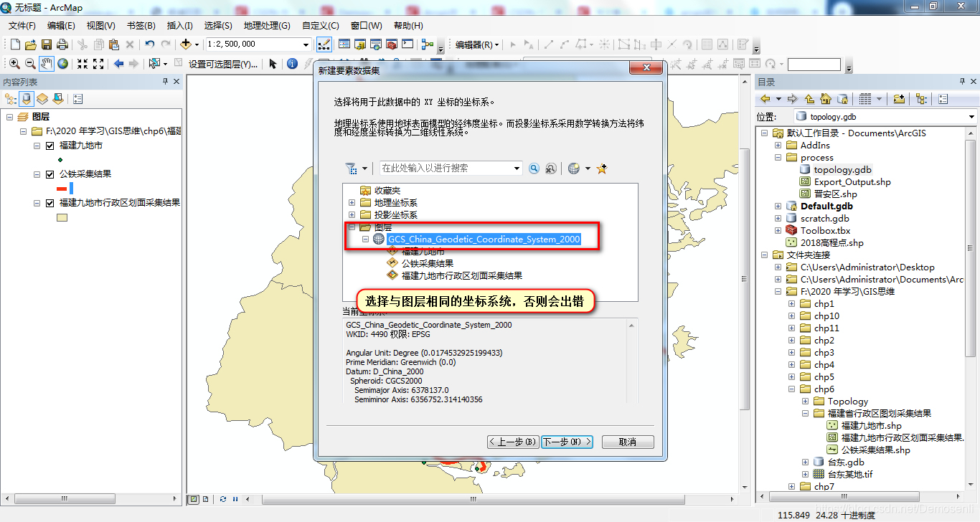Click the red 公铁采集结果 line symbol
This screenshot has width=980, height=522.
tap(62, 189)
